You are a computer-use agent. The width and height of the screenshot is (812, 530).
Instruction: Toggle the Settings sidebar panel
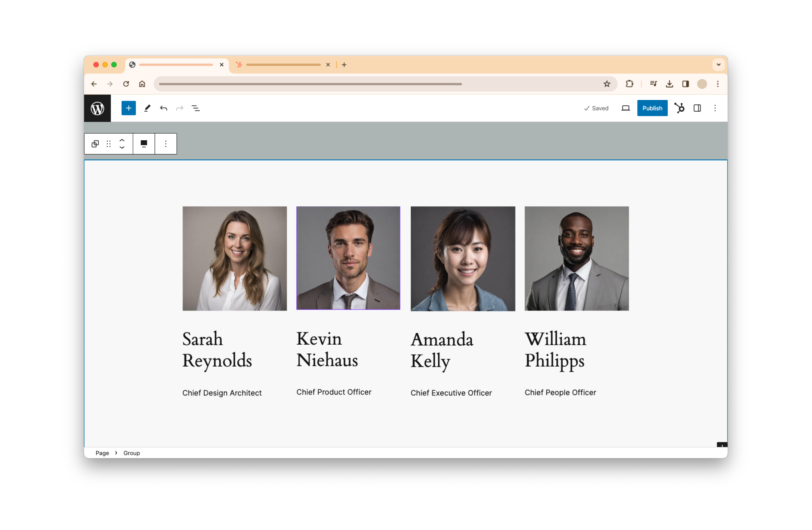tap(697, 108)
